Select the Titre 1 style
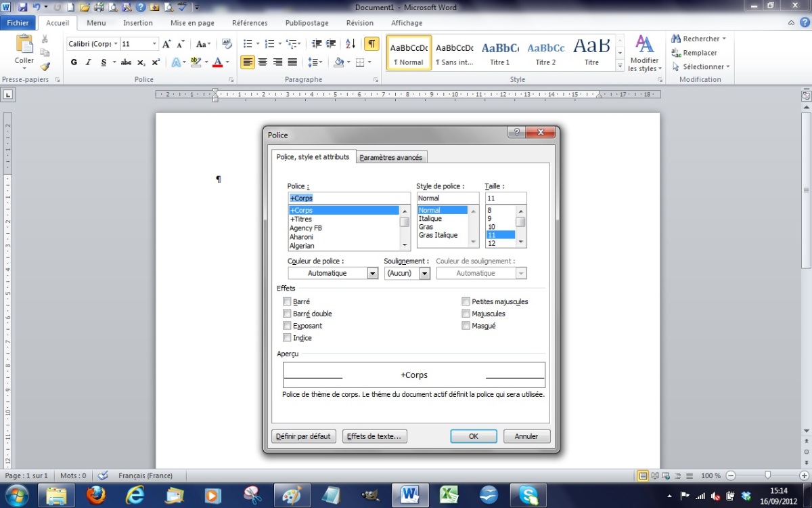Image resolution: width=812 pixels, height=508 pixels. pos(500,53)
